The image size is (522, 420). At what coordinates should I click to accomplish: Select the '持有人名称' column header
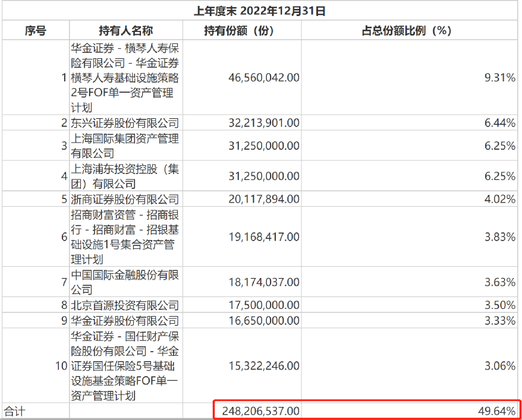pos(126,30)
